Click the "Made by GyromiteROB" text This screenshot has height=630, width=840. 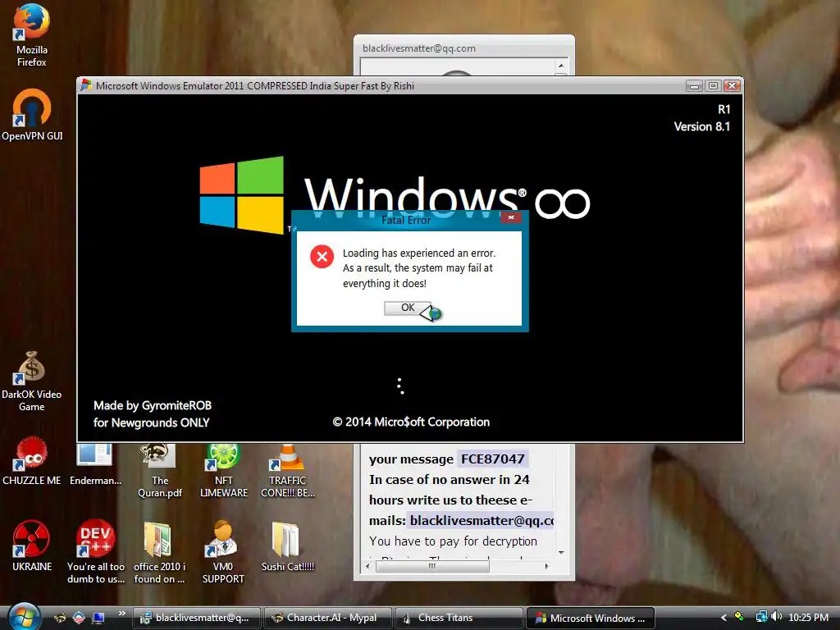tap(153, 405)
